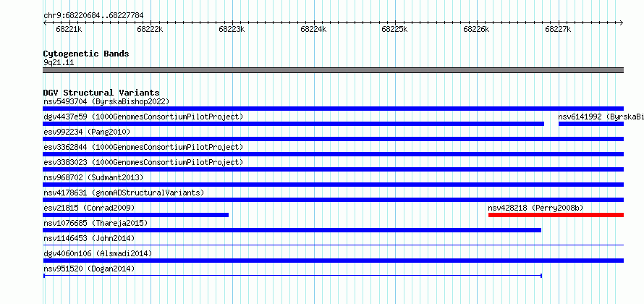Viewport: 644px width, 304px height.
Task: Click the 68225k ruler tick label
Action: click(394, 29)
